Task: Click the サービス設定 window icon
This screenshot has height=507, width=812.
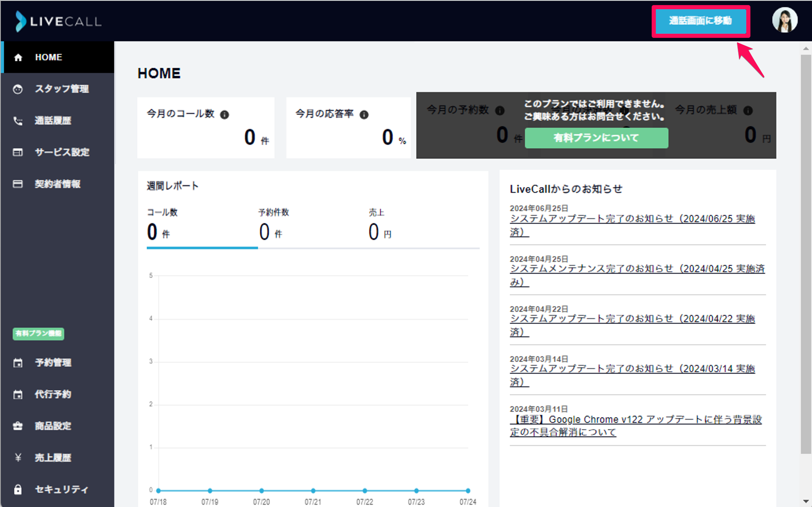Action: (18, 152)
